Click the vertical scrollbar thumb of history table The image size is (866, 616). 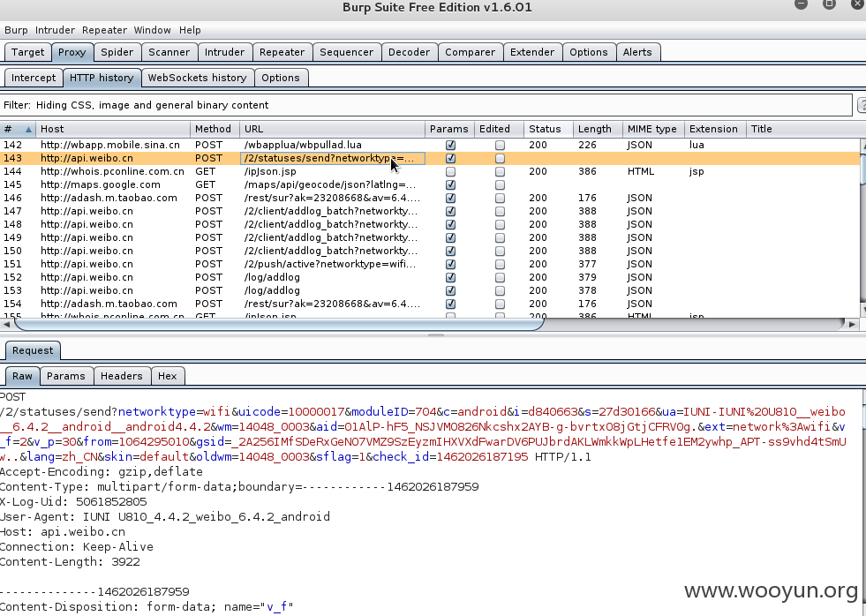pyautogui.click(x=863, y=169)
